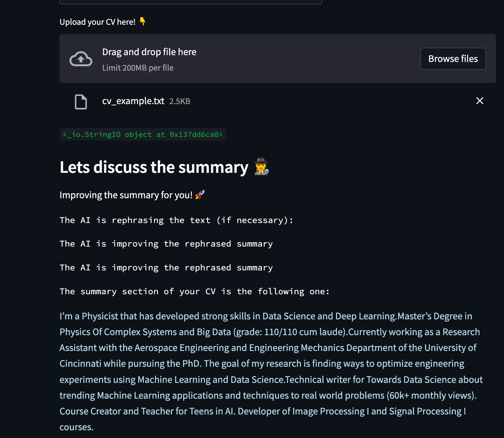The image size is (504, 438).
Task: Select the cv_example.txt file name
Action: coord(133,101)
